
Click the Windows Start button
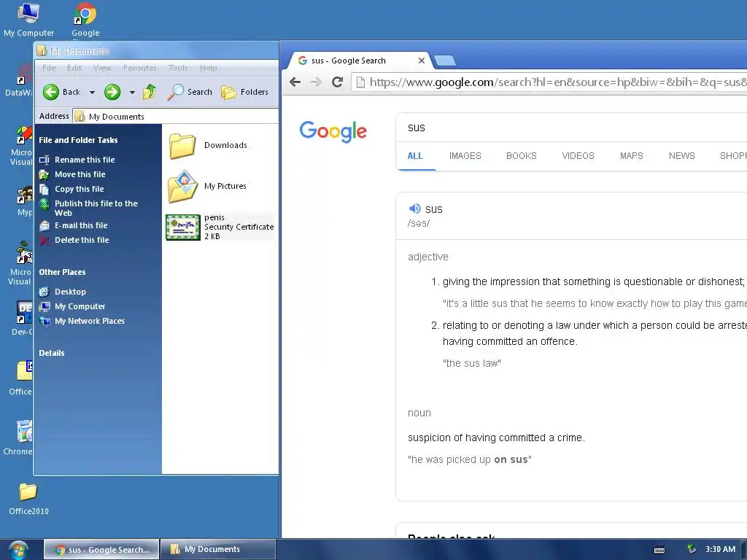click(18, 550)
